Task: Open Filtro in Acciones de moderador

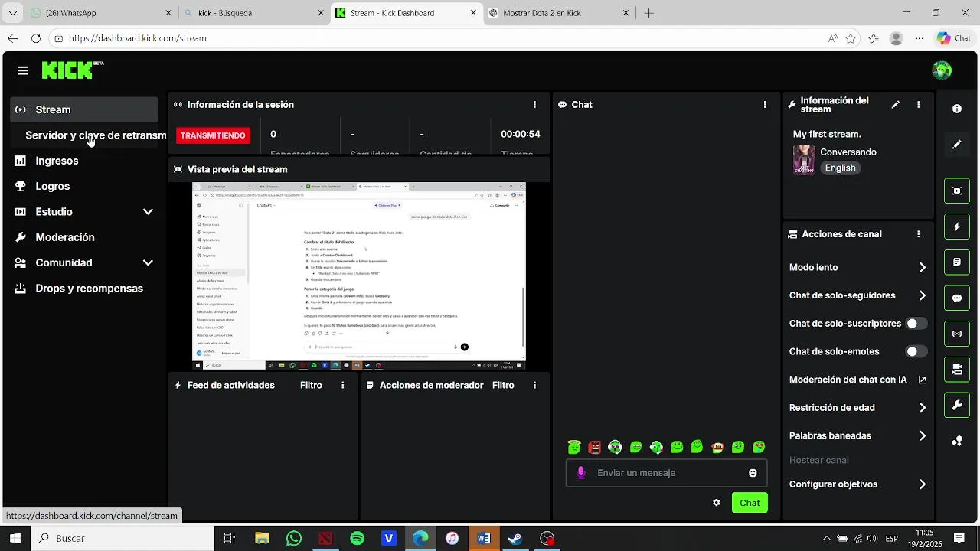Action: [503, 386]
